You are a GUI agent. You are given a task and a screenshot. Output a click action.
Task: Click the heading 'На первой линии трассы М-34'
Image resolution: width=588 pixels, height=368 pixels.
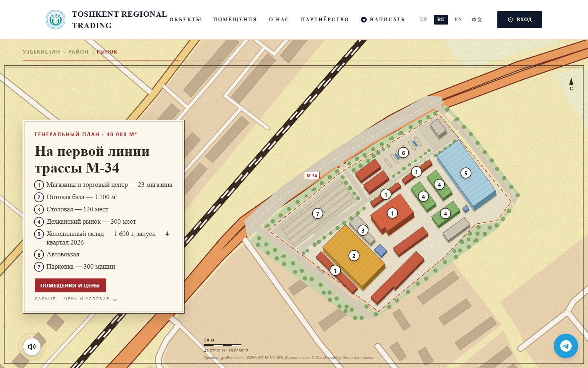click(92, 159)
